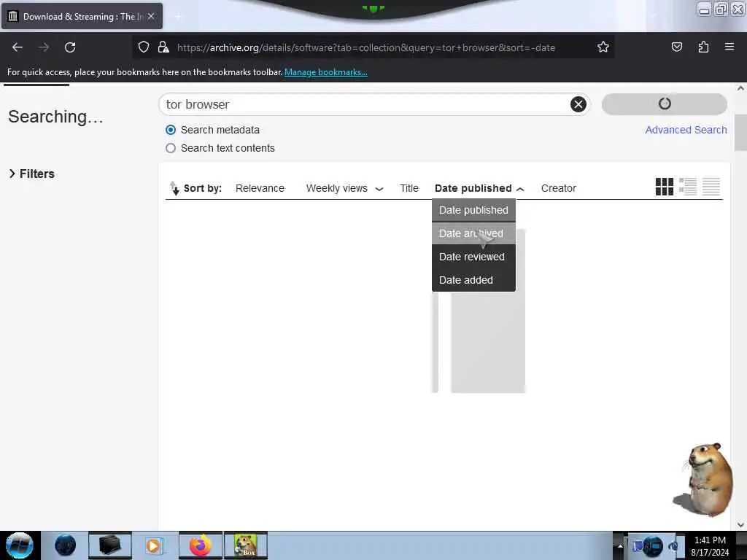The width and height of the screenshot is (747, 560).
Task: Switch to tile grid view
Action: (664, 187)
